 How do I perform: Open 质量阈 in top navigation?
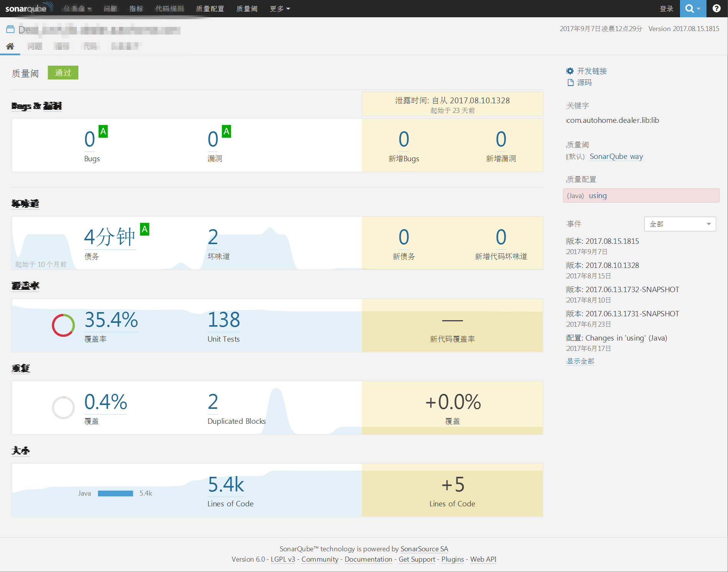point(247,8)
